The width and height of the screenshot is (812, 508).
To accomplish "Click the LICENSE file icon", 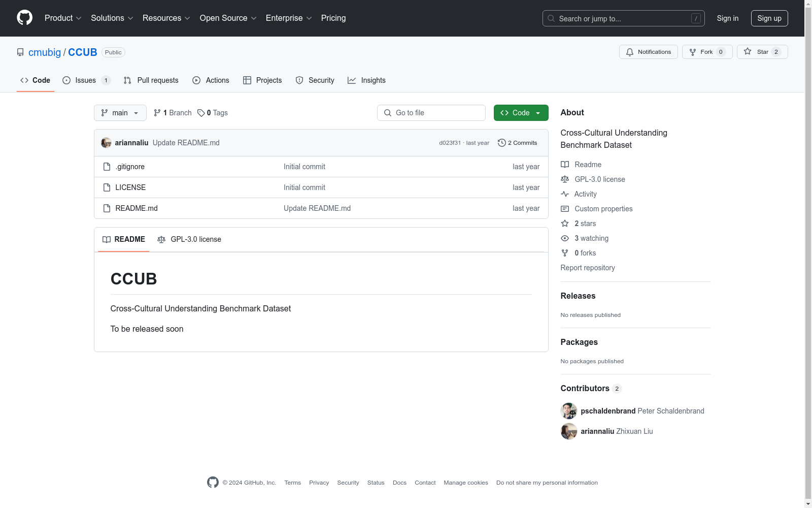I will [x=107, y=187].
